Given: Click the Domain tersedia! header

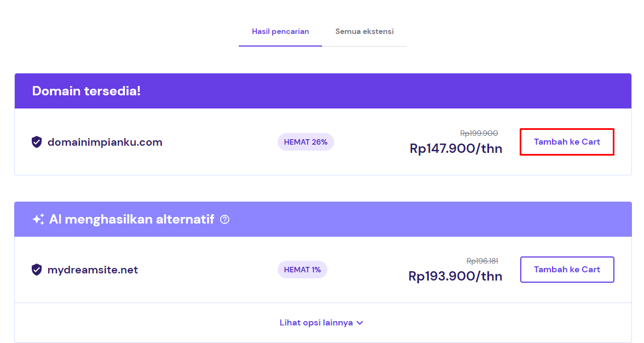Looking at the screenshot, I should (87, 91).
